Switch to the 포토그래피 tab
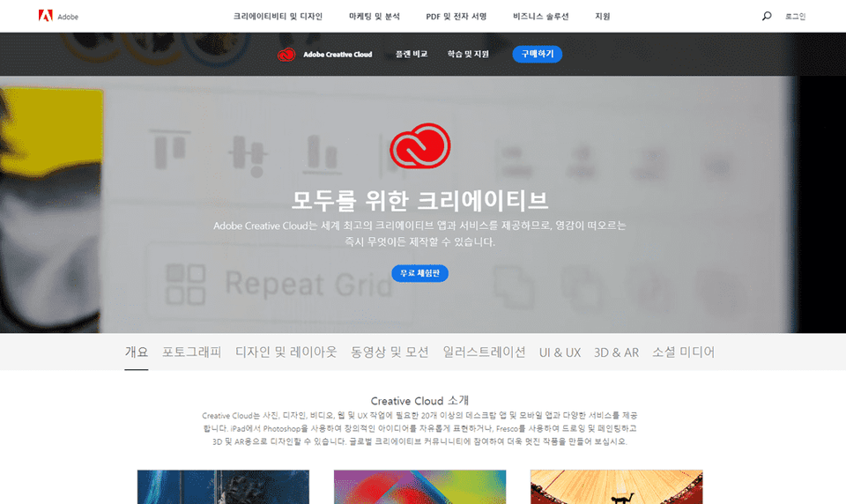Image resolution: width=846 pixels, height=504 pixels. [x=191, y=352]
